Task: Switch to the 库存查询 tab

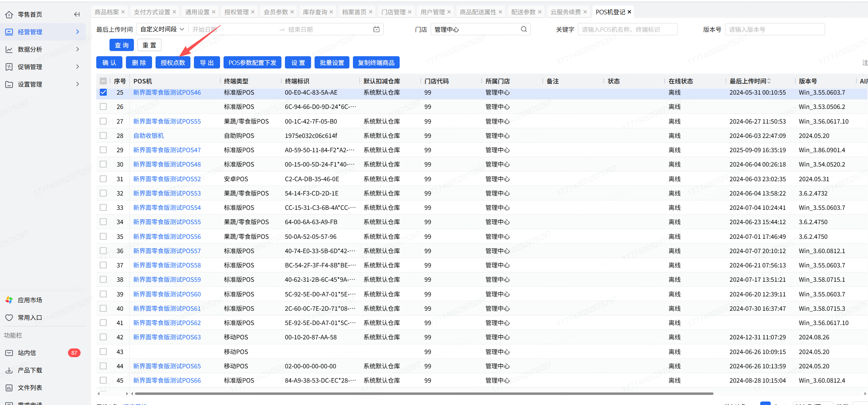Action: pyautogui.click(x=315, y=12)
